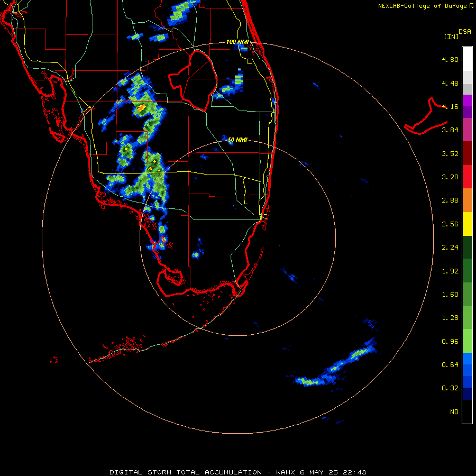
Task: Click the 100 NMI range ring label
Action: 237,42
